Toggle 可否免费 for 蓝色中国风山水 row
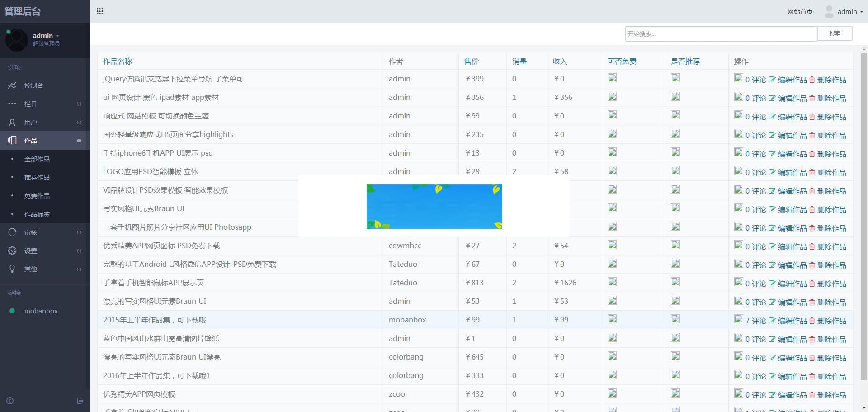Screen dimensions: 868x412 click(x=612, y=338)
